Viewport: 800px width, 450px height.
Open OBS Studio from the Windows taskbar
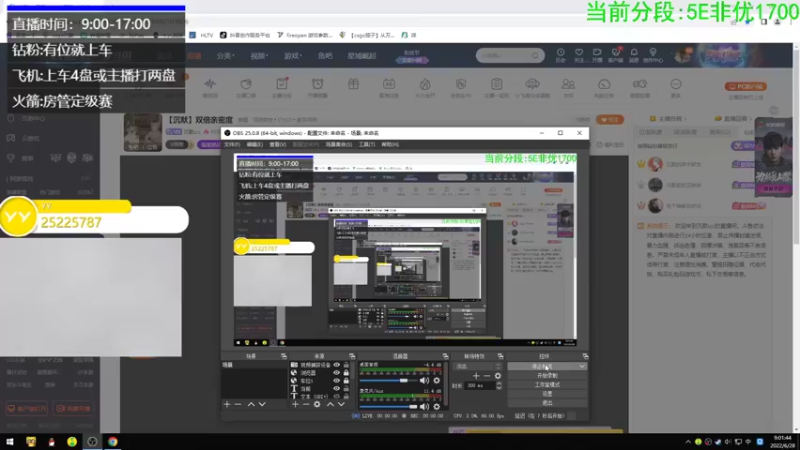(92, 442)
